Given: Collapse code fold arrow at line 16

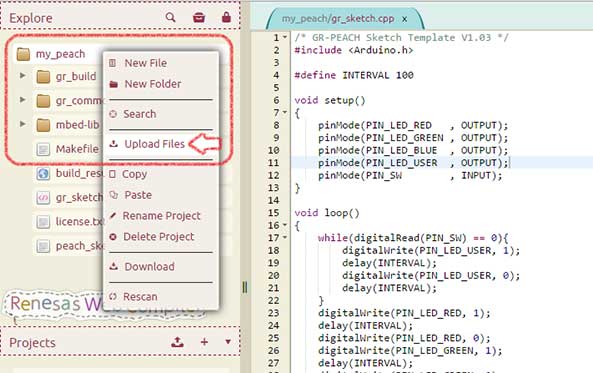Looking at the screenshot, I should 285,225.
